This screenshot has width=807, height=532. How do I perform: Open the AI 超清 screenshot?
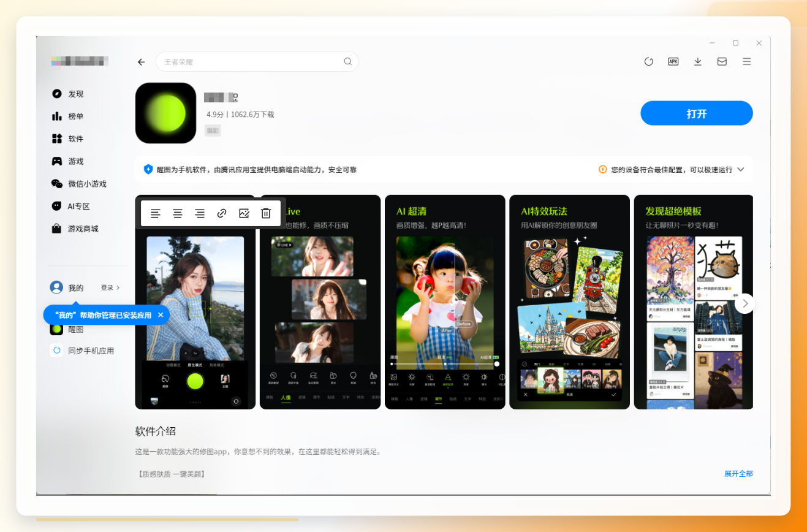(445, 302)
